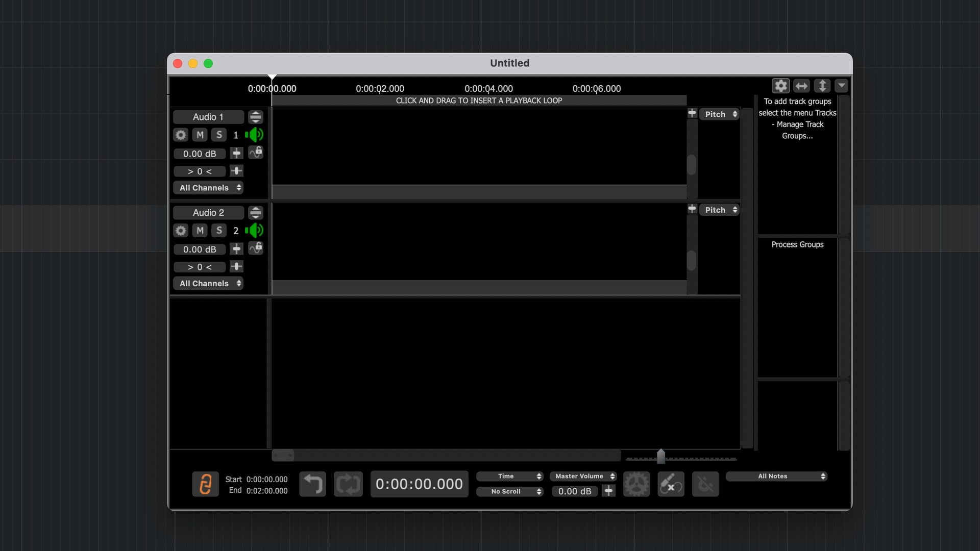Open the No Scroll dropdown
The image size is (980, 551).
[x=509, y=491]
